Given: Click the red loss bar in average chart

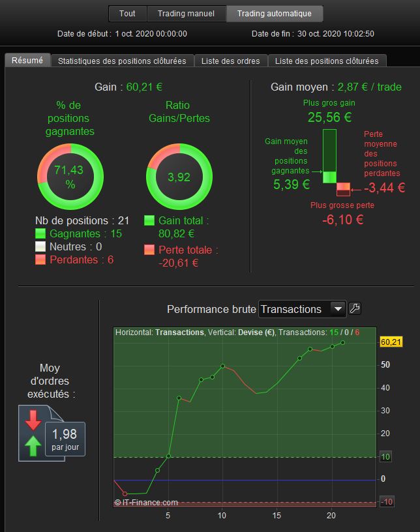Looking at the screenshot, I should (343, 189).
